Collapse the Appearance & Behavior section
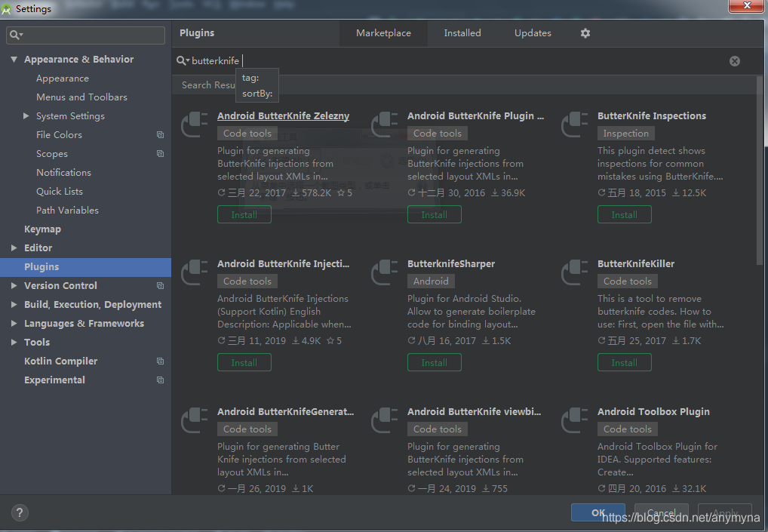 tap(14, 60)
